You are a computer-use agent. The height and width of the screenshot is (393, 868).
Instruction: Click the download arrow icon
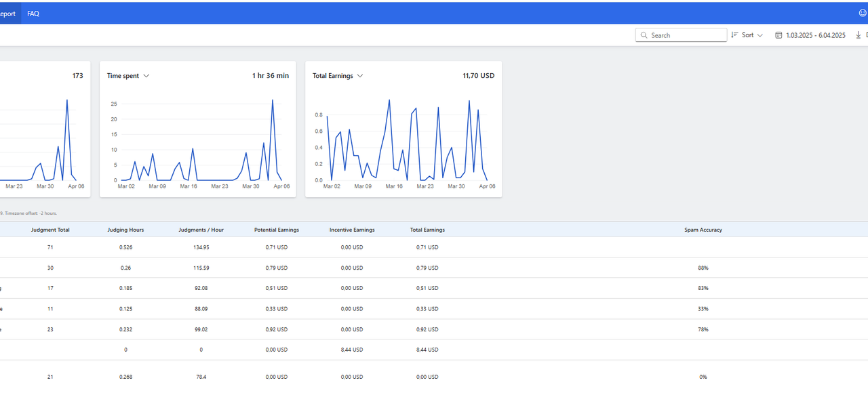tap(858, 35)
